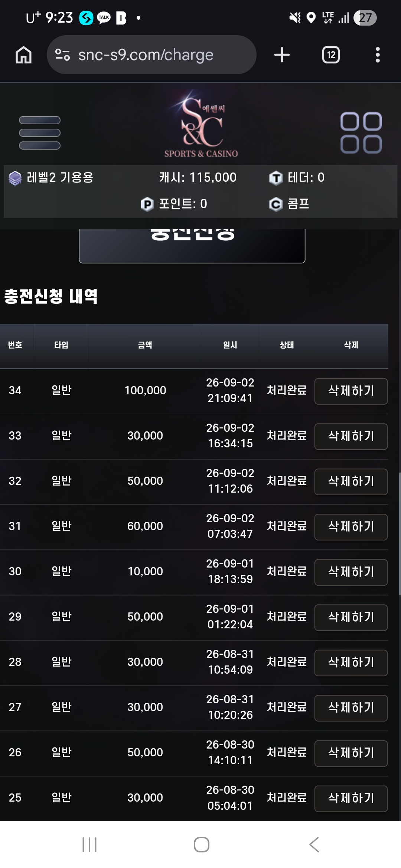Screen dimensions: 401x868
Task: Tap the site info icon in address bar
Action: [x=62, y=55]
